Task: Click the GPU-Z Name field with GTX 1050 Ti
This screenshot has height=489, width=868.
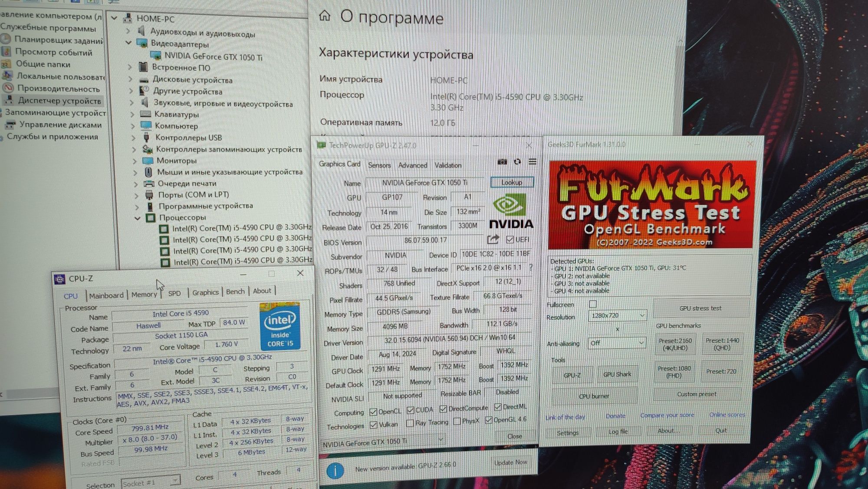Action: pyautogui.click(x=425, y=183)
